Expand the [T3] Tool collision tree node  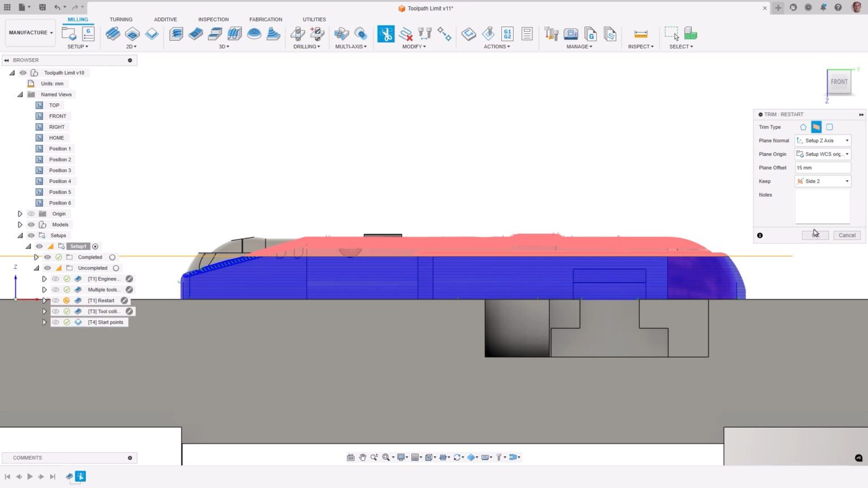click(45, 311)
